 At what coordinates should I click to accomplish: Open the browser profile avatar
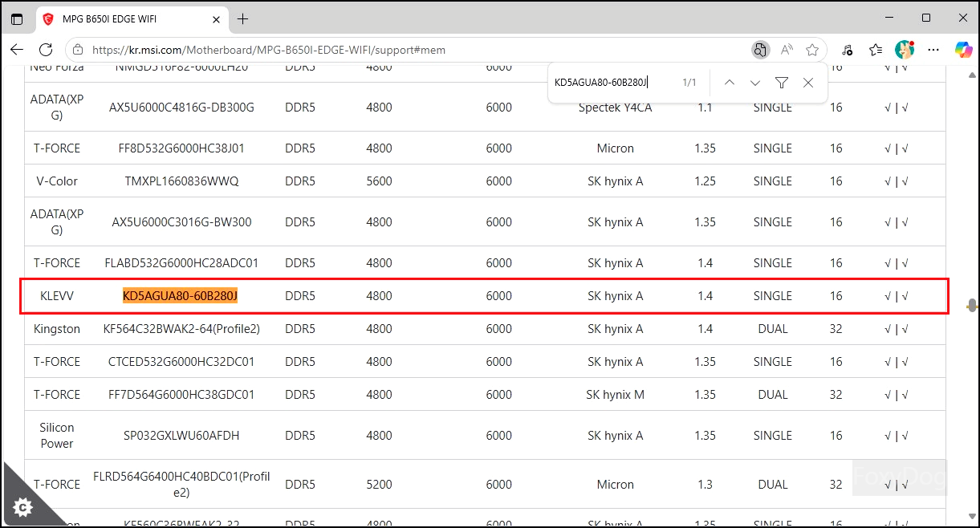tap(905, 50)
